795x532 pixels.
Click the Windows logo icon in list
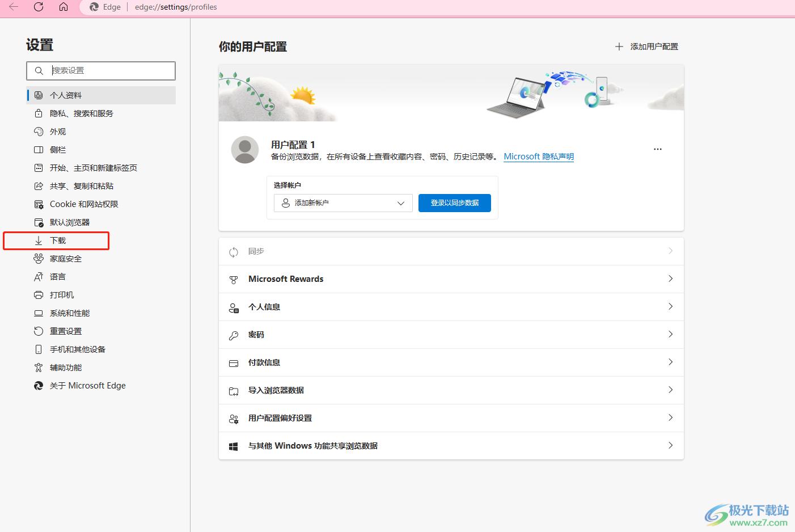[234, 446]
